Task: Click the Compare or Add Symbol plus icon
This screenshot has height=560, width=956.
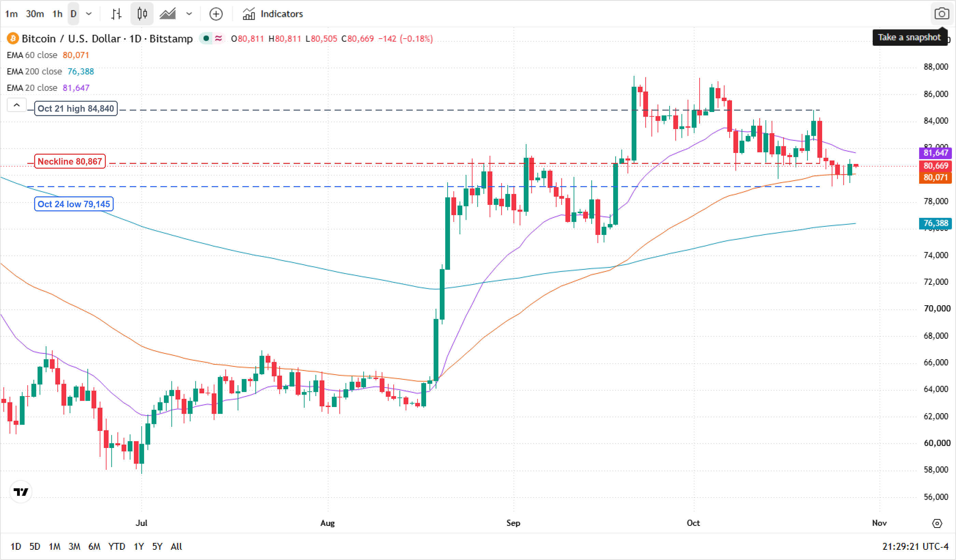Action: click(216, 14)
